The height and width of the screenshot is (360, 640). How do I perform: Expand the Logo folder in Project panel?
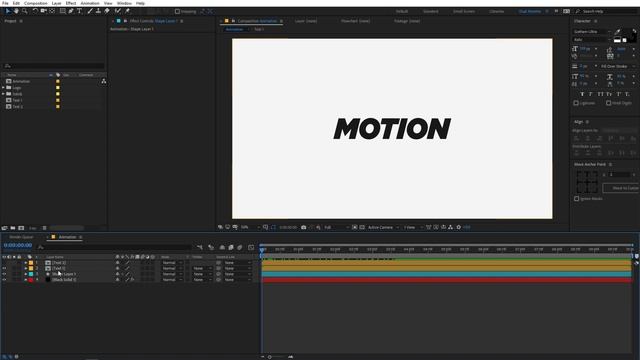point(3,88)
